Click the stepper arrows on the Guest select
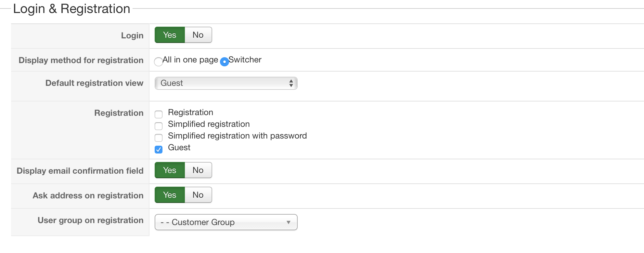644x253 pixels. [291, 83]
